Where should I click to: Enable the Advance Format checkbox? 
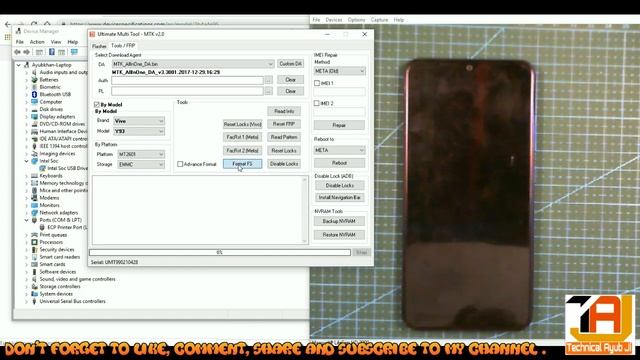180,164
